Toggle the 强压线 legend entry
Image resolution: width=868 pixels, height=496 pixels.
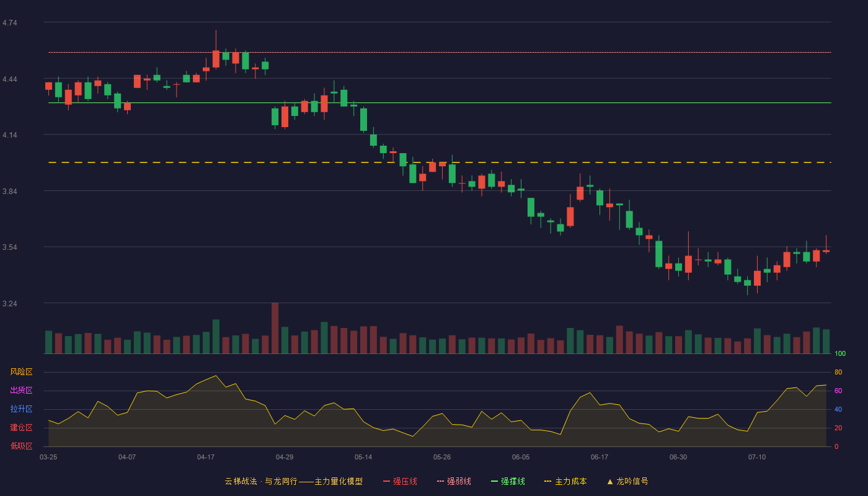coord(400,481)
